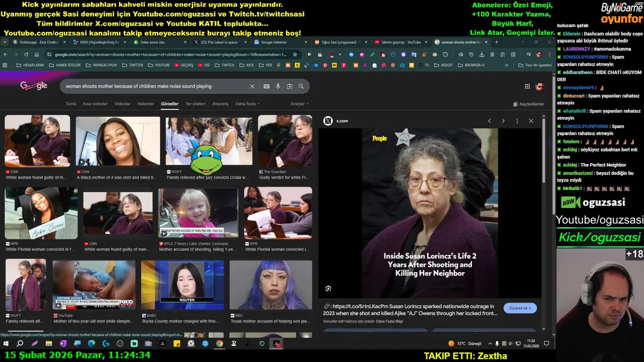The width and height of the screenshot is (644, 362).
Task: Open the Chrome tab search dropdown
Action: tap(6, 42)
